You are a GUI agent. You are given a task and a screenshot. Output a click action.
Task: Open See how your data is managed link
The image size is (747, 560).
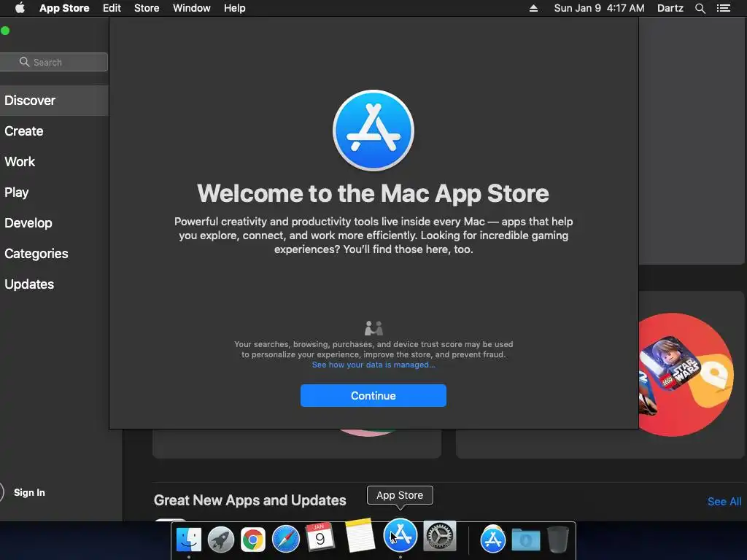pyautogui.click(x=373, y=365)
